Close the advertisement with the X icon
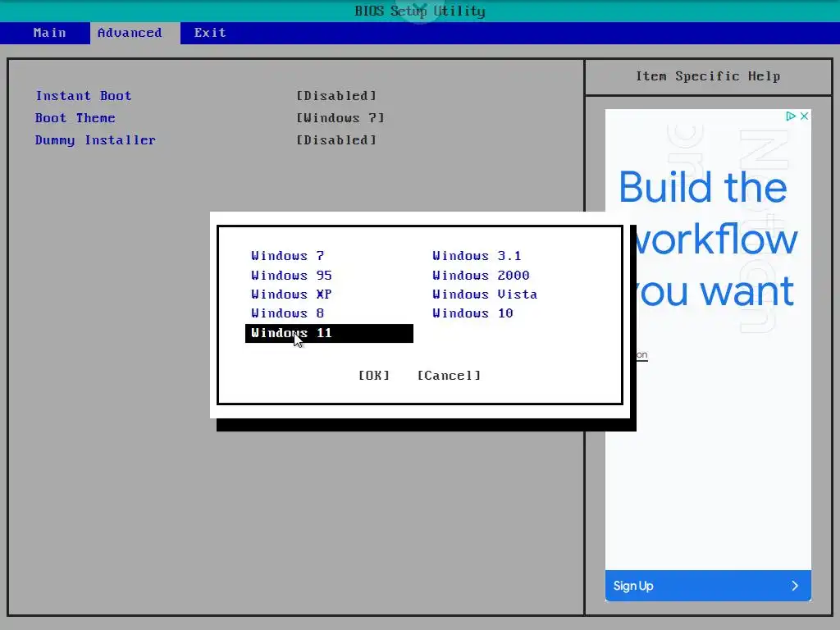 (804, 116)
